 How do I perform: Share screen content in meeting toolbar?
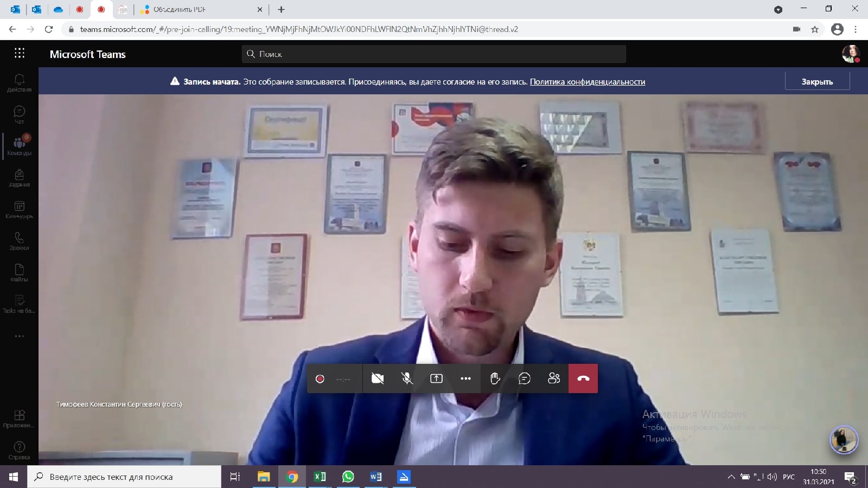click(x=436, y=378)
